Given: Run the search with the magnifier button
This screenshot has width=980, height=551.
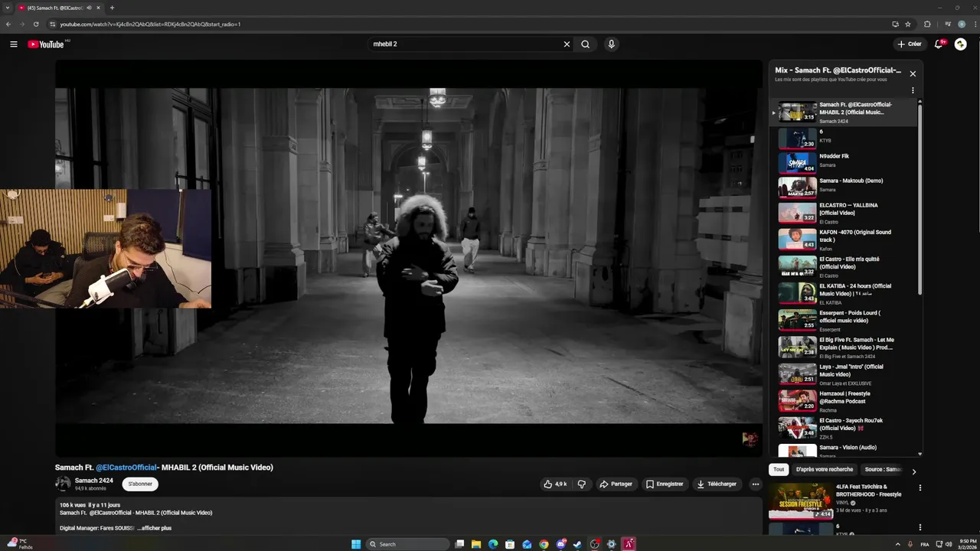Looking at the screenshot, I should [586, 44].
